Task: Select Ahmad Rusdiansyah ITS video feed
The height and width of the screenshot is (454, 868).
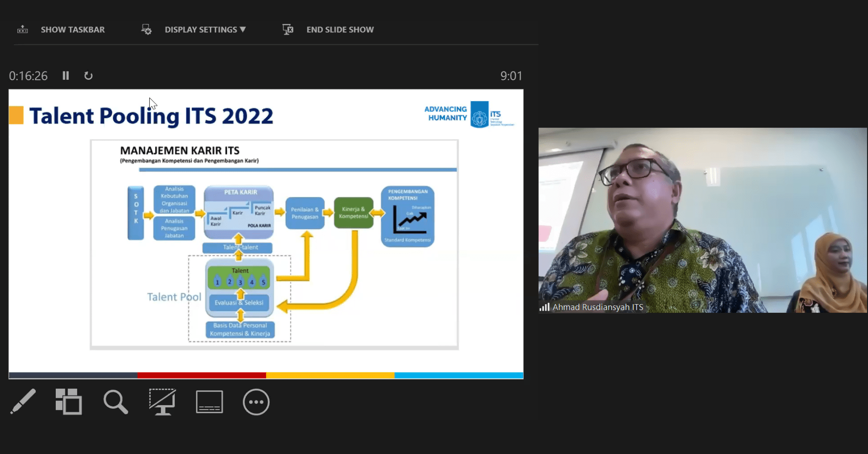Action: pos(702,220)
